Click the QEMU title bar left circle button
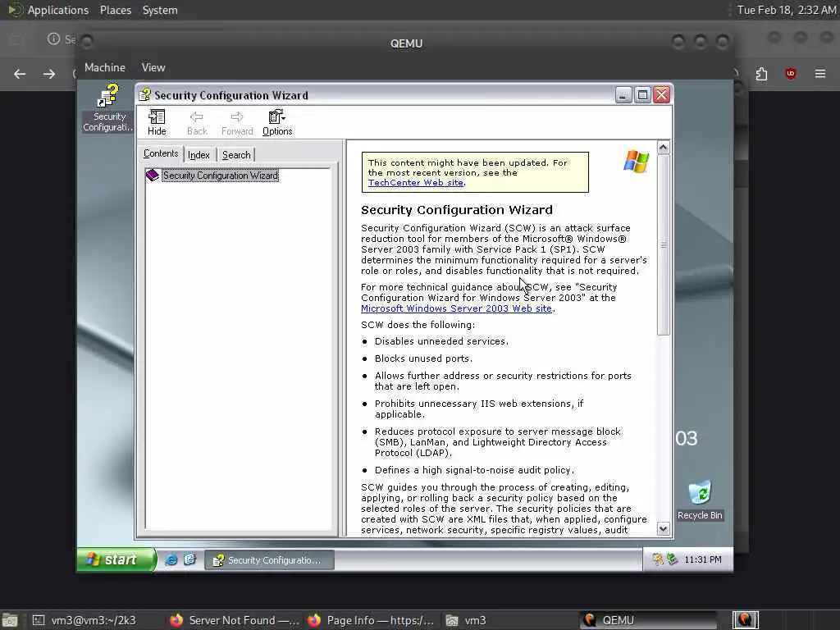840x630 pixels. [x=87, y=41]
